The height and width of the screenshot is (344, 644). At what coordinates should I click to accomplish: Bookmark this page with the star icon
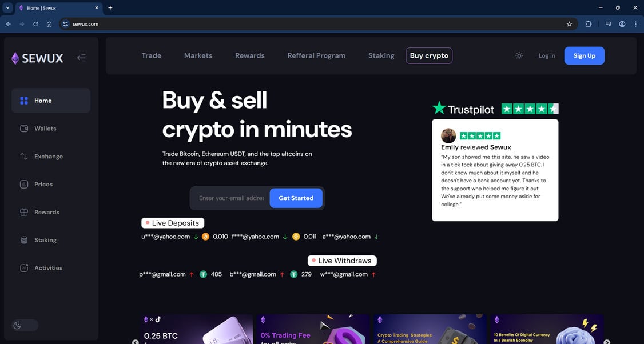coord(569,24)
